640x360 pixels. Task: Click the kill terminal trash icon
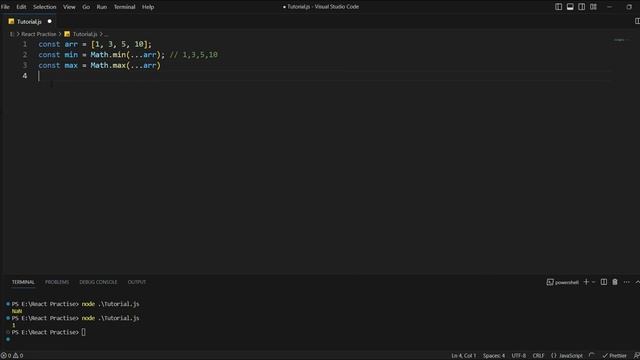pos(615,282)
